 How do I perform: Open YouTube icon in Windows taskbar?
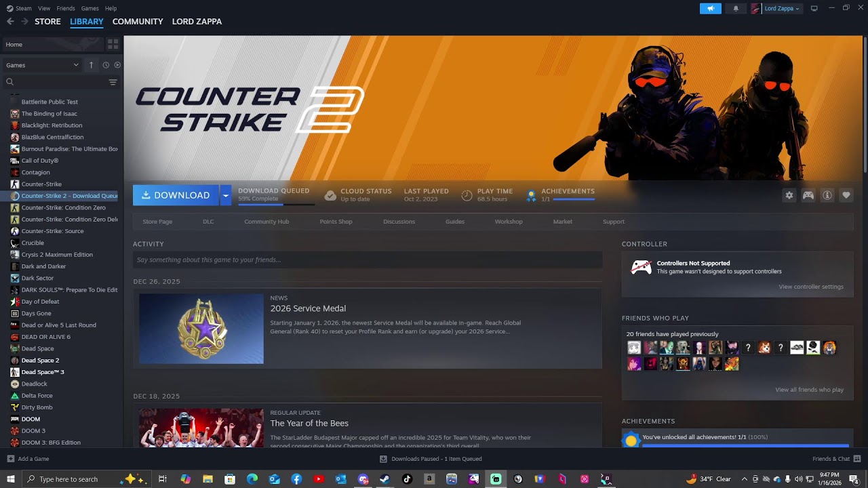[319, 479]
